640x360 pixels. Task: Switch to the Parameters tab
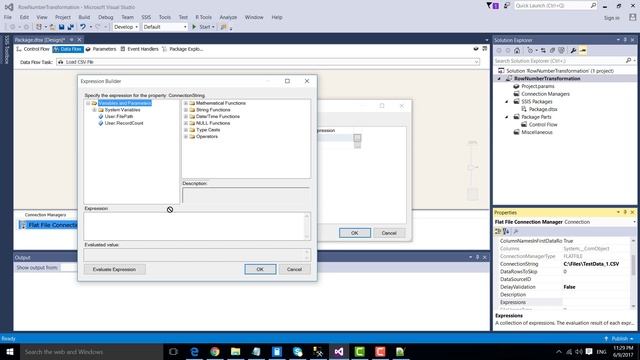click(101, 49)
